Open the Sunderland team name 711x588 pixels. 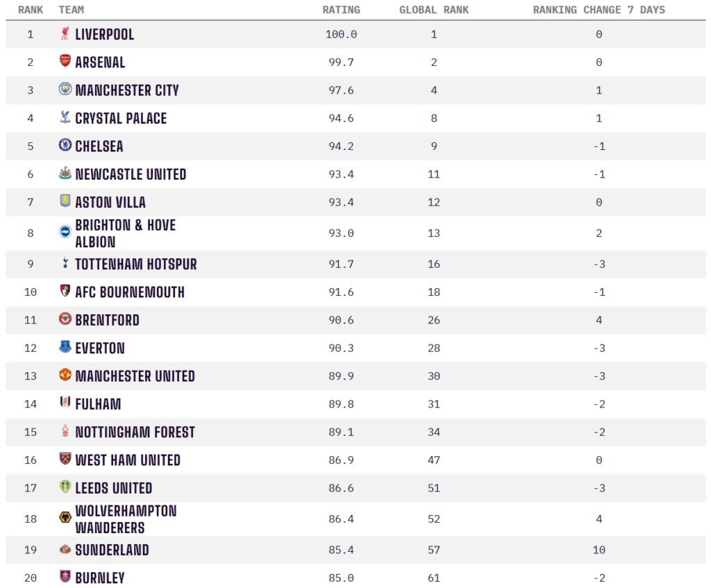pos(112,550)
